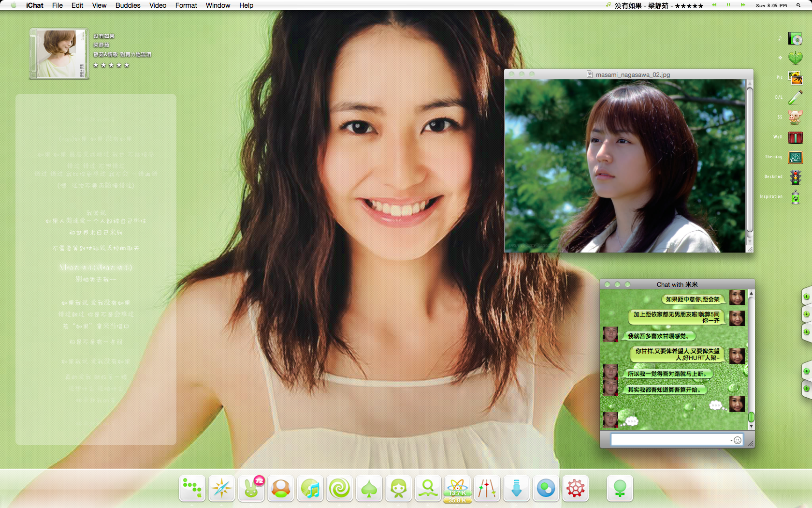Skip to next track in menu bar
This screenshot has height=508, width=812.
click(x=743, y=5)
